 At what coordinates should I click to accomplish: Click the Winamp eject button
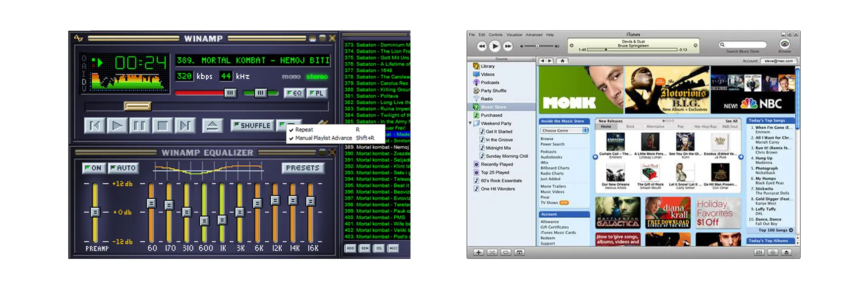coord(212,126)
